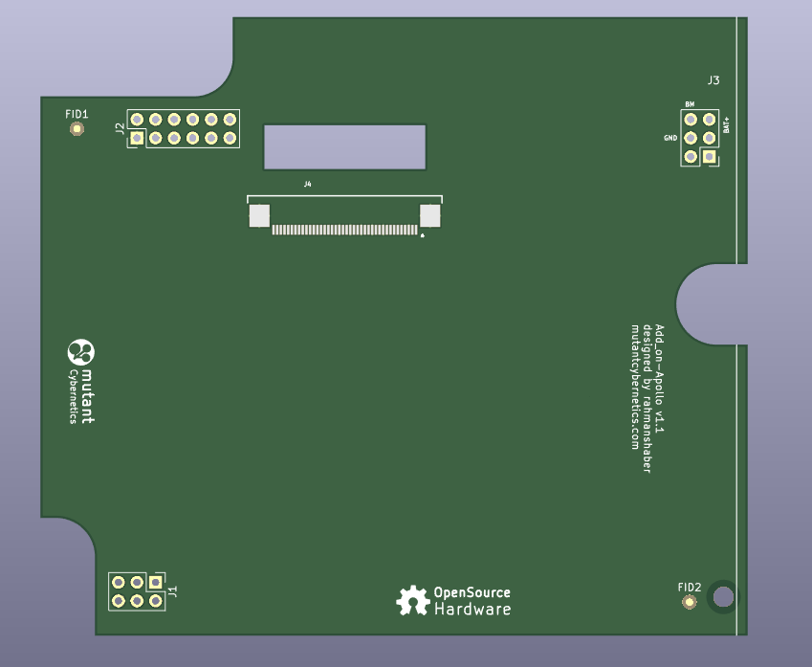Select the J4 flat-flex connector pin row
Image resolution: width=812 pixels, height=667 pixels.
[344, 230]
